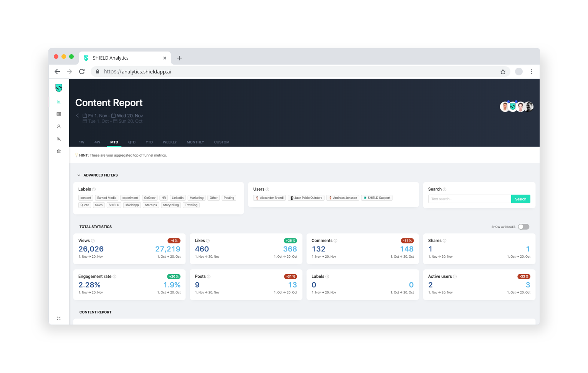Viewport: 588px width, 373px height.
Task: Click the info icon beside Views stat
Action: [93, 241]
